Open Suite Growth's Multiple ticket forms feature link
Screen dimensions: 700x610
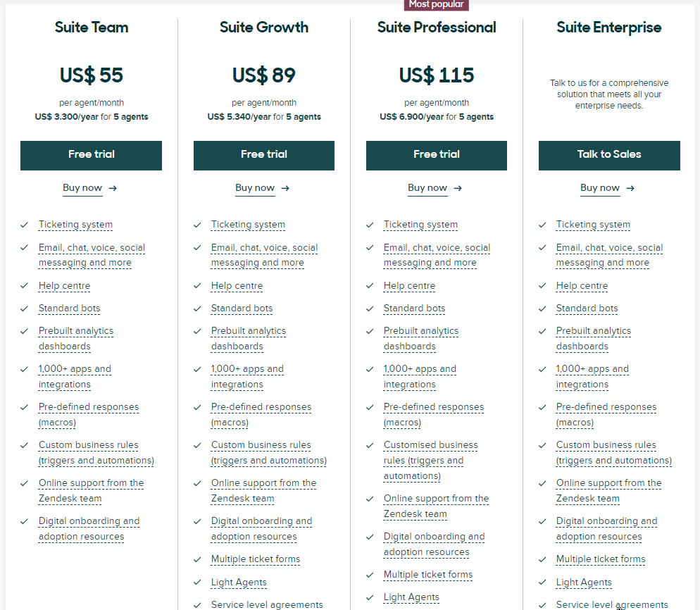pyautogui.click(x=256, y=559)
